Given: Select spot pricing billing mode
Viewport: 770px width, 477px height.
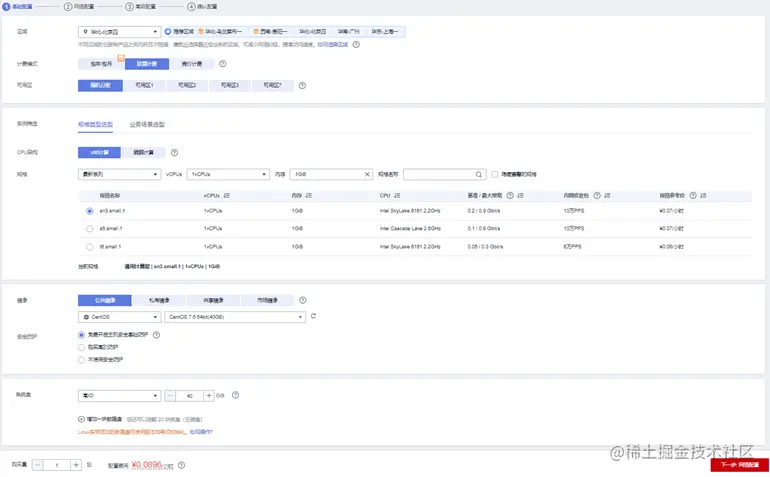Looking at the screenshot, I should tap(192, 64).
